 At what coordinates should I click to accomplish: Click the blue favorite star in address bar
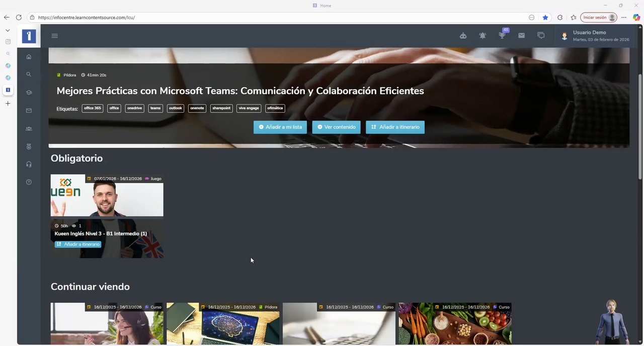tap(545, 17)
